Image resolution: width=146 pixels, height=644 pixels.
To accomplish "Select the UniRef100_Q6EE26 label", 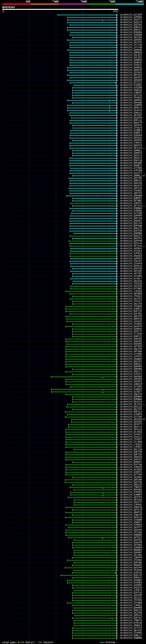I will click(x=131, y=70).
